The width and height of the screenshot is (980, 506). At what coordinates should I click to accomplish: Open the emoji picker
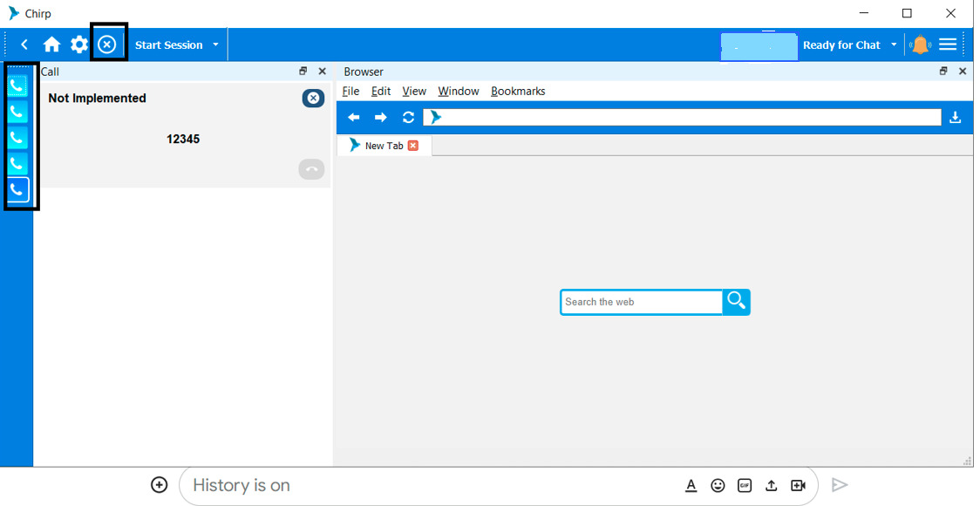pyautogui.click(x=718, y=485)
